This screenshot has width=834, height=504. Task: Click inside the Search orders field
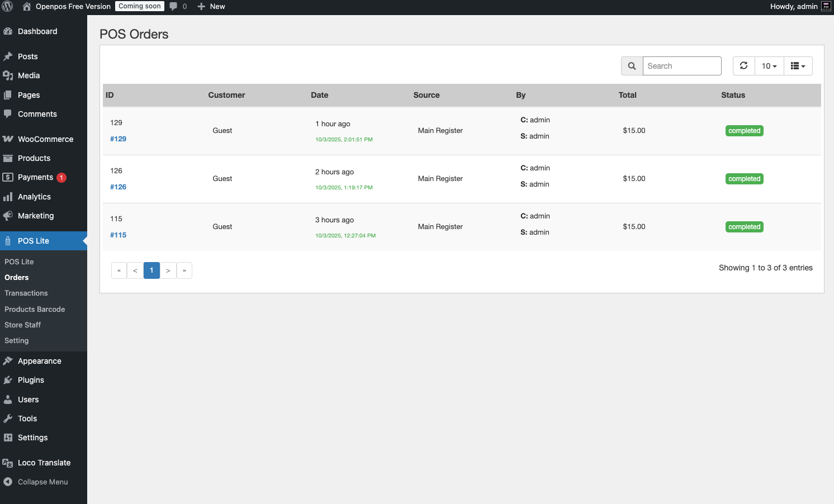pyautogui.click(x=682, y=65)
